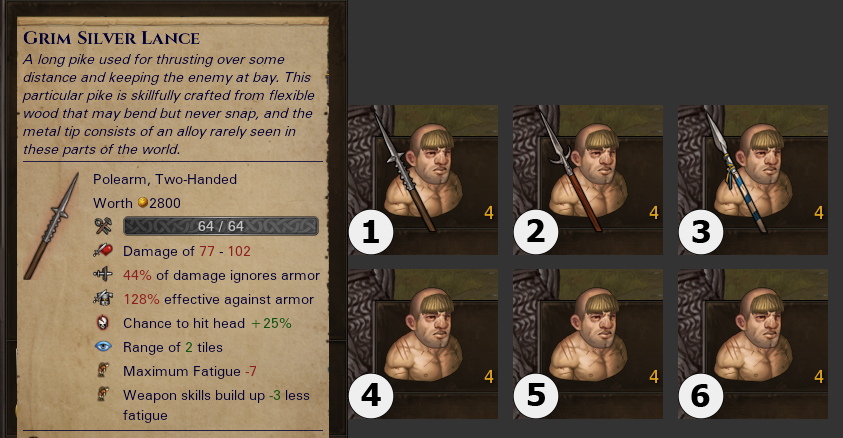Click the number 6 circle badge

pyautogui.click(x=701, y=396)
